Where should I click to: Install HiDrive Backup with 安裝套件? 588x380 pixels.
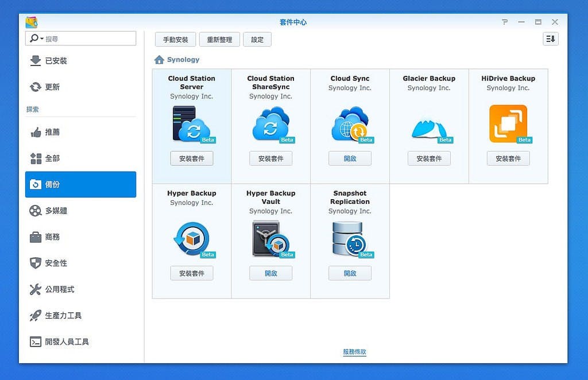click(508, 158)
